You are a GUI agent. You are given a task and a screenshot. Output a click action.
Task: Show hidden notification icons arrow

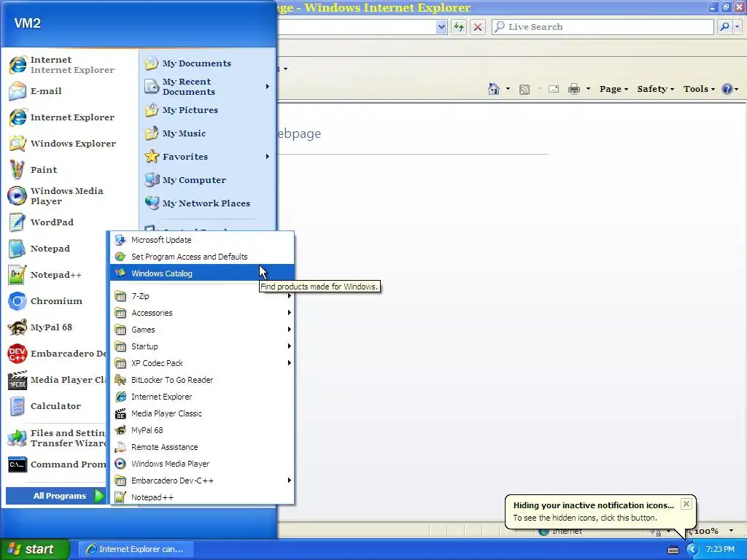pos(692,550)
